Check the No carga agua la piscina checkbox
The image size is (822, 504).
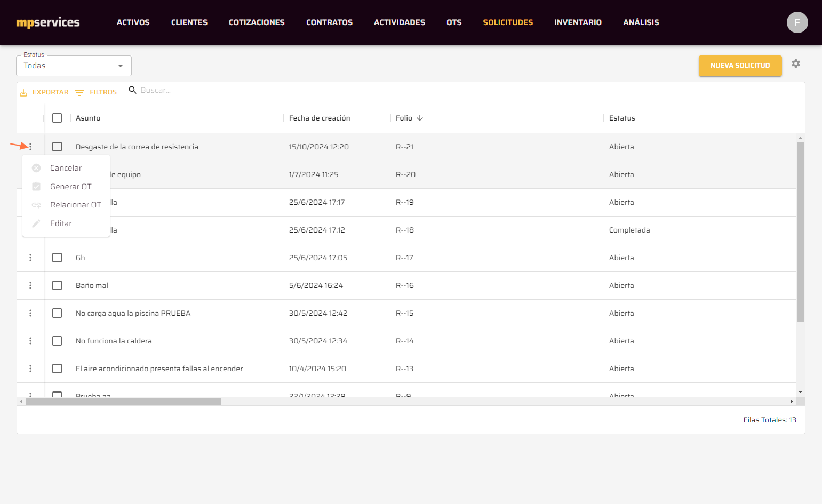pos(57,313)
